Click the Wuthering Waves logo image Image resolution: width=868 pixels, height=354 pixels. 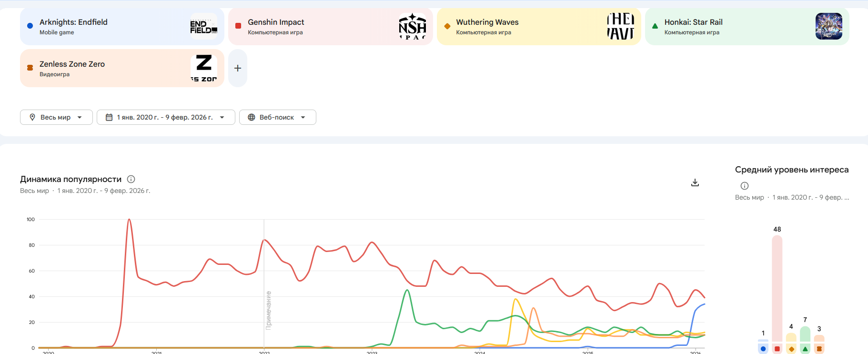[620, 27]
